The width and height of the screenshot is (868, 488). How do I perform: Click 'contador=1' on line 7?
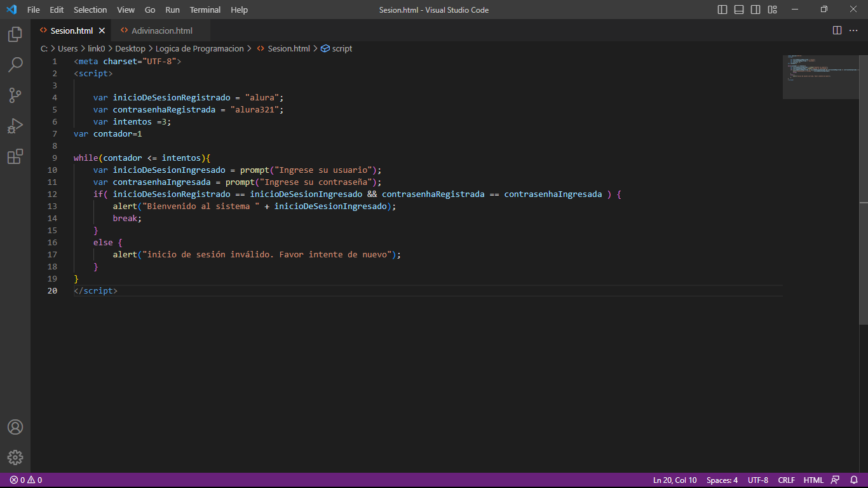(x=118, y=133)
